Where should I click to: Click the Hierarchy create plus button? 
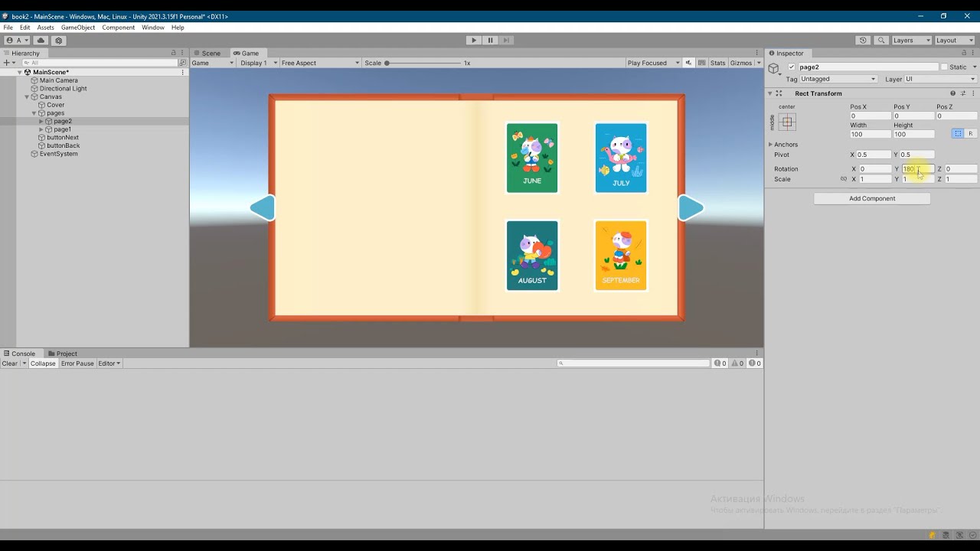click(x=8, y=63)
